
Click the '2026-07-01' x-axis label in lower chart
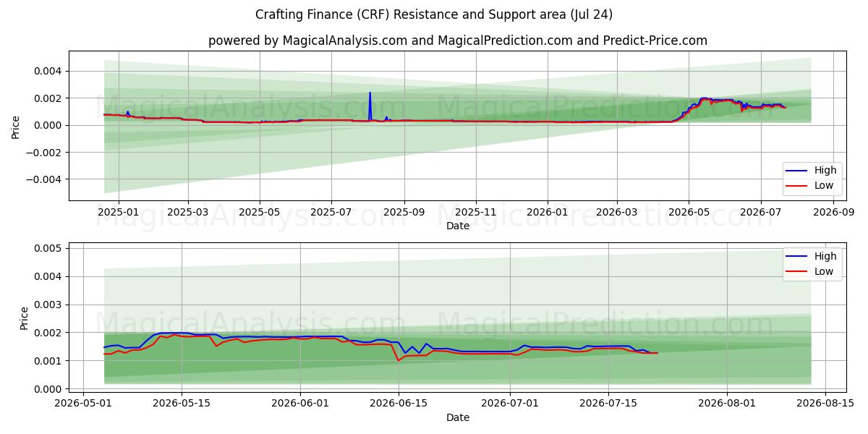(510, 404)
